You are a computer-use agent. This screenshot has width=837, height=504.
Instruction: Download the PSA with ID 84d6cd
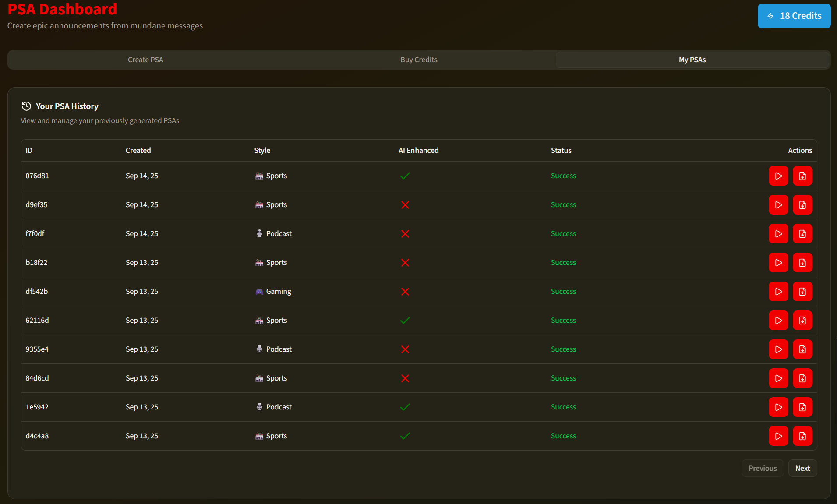pyautogui.click(x=802, y=378)
